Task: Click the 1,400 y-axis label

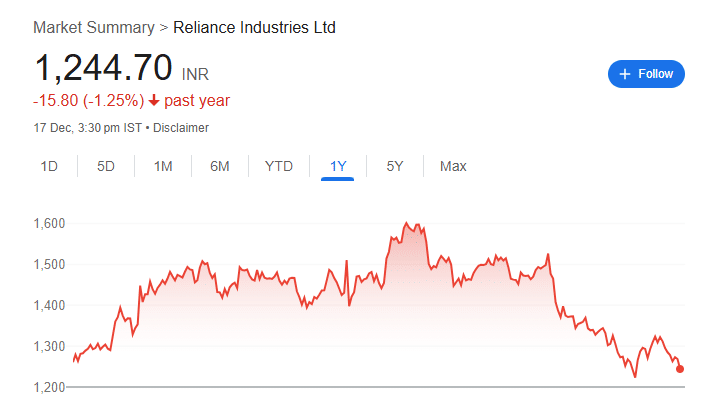Action: (50, 305)
